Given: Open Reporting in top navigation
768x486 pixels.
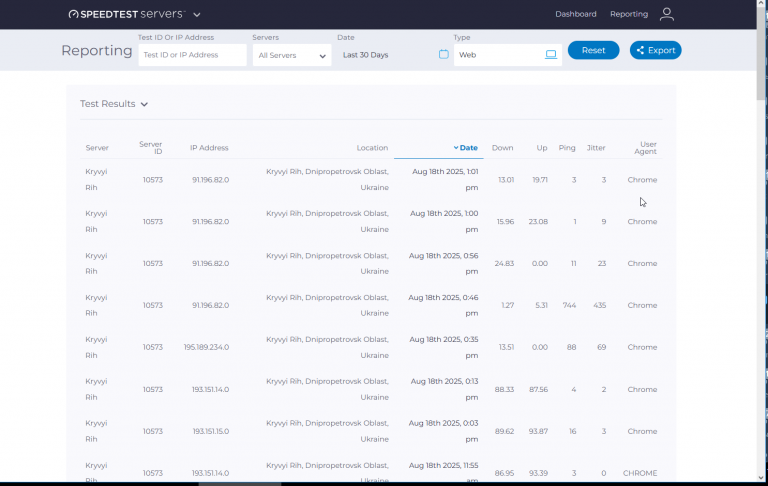Looking at the screenshot, I should click(629, 14).
